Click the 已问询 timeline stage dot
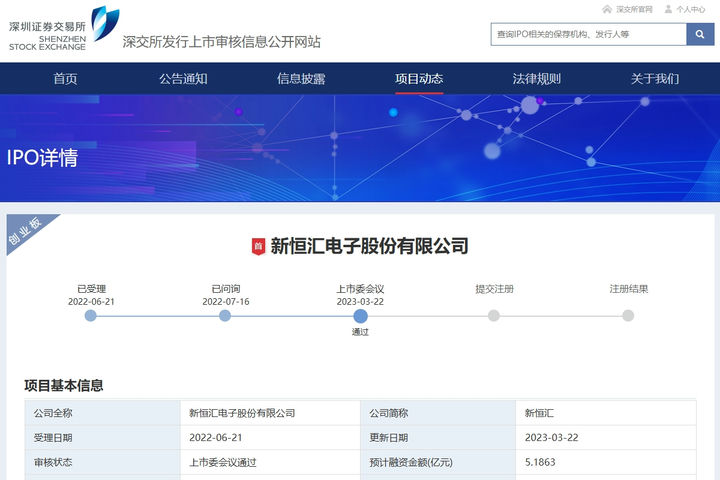Screen dimensions: 720x480 click(225, 316)
